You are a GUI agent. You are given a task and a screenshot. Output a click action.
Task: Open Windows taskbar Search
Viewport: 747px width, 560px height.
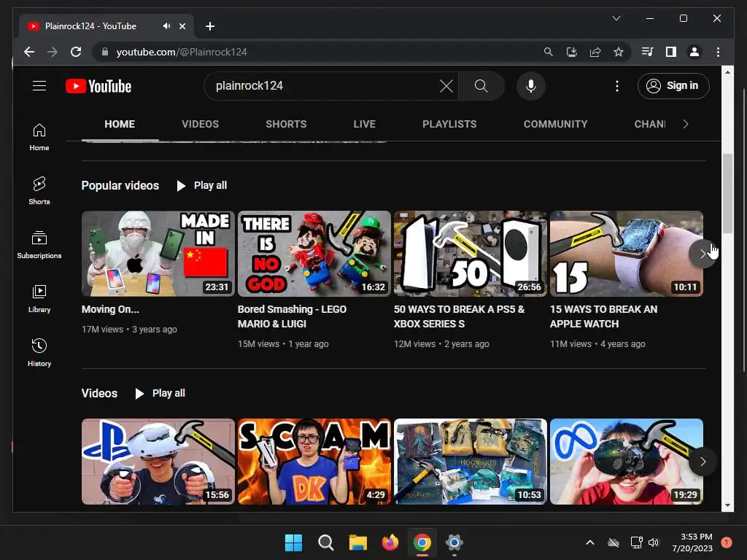(x=326, y=542)
